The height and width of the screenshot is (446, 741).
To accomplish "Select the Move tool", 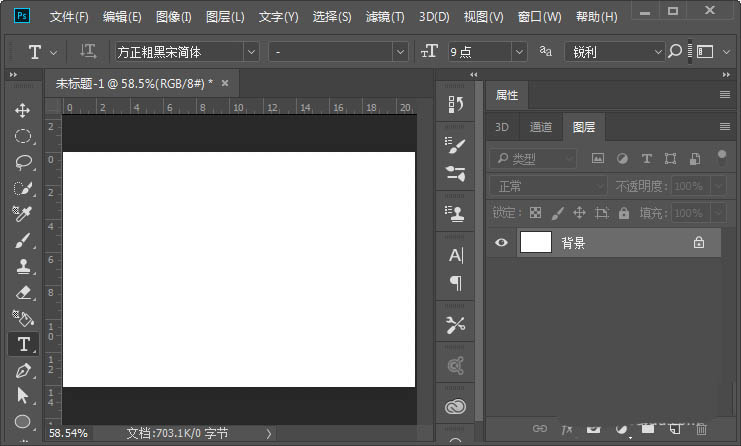I will 22,111.
